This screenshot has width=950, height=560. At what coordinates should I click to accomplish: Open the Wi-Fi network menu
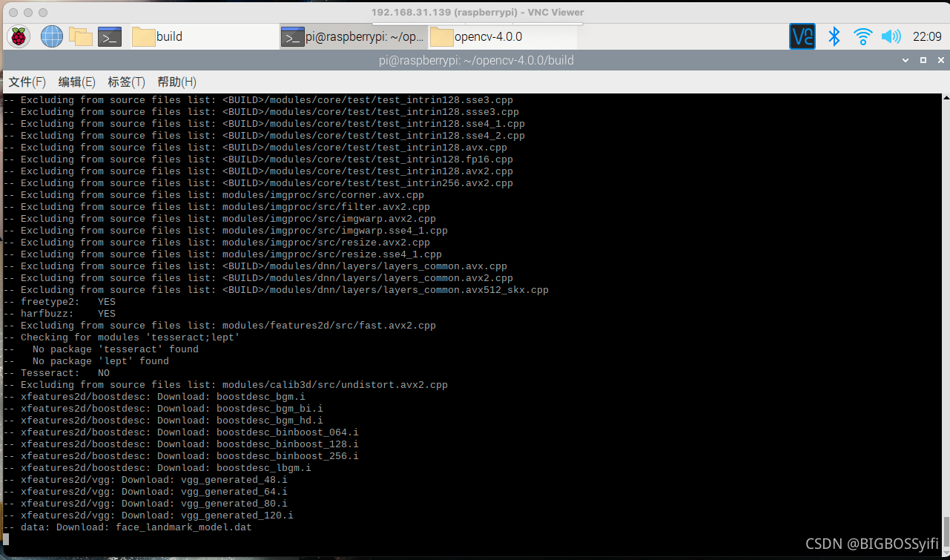[862, 36]
